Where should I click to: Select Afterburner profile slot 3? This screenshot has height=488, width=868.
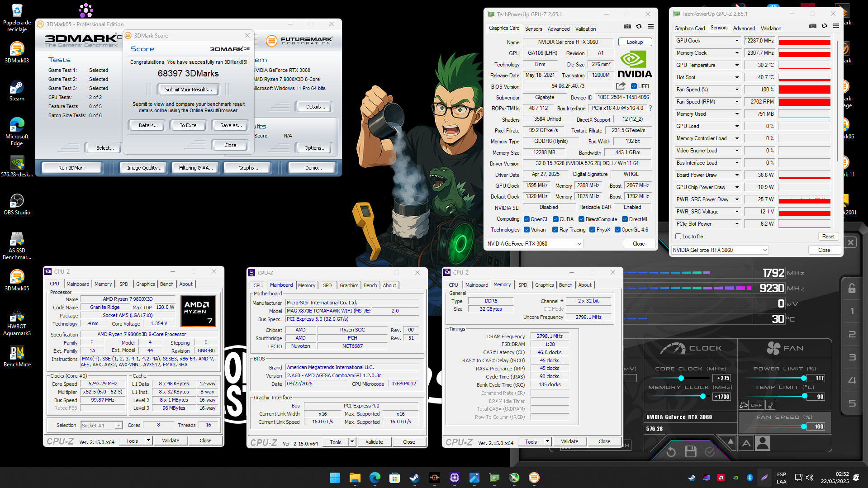(852, 357)
